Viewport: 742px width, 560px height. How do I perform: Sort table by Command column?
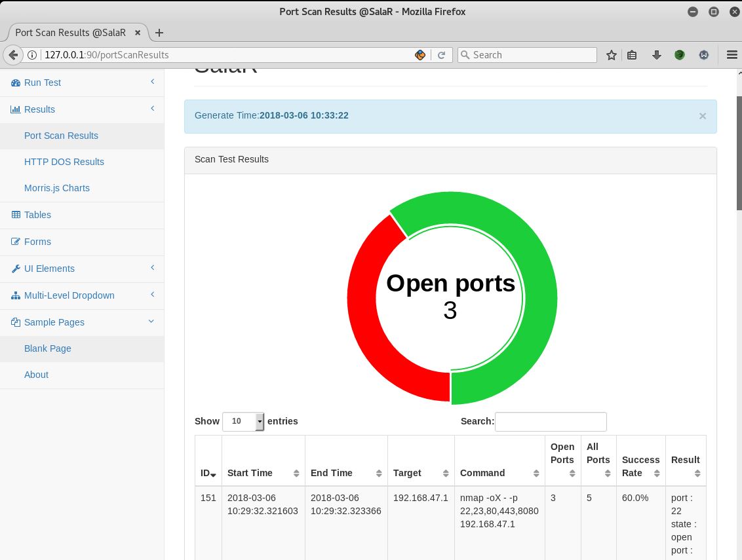[x=499, y=461]
